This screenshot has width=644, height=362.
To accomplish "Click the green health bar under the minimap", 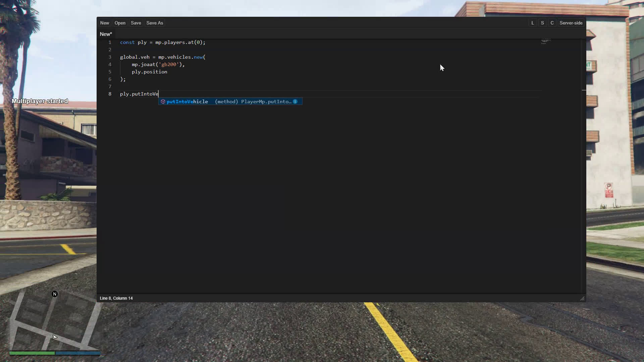I will pos(32,353).
